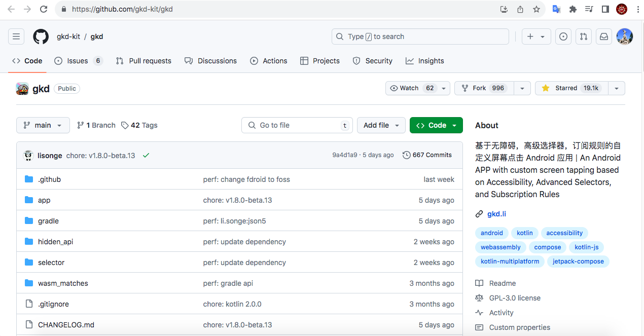
Task: Click the browser back arrow
Action: (11, 9)
